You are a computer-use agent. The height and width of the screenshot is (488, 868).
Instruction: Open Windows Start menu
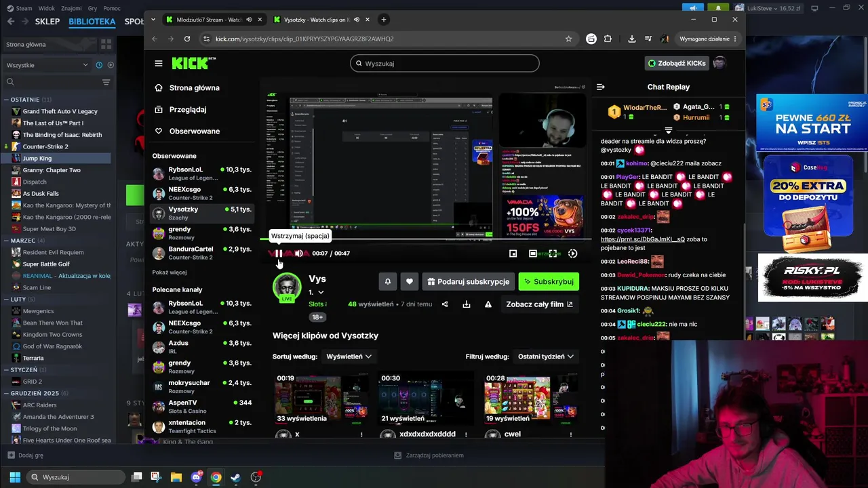pyautogui.click(x=15, y=477)
